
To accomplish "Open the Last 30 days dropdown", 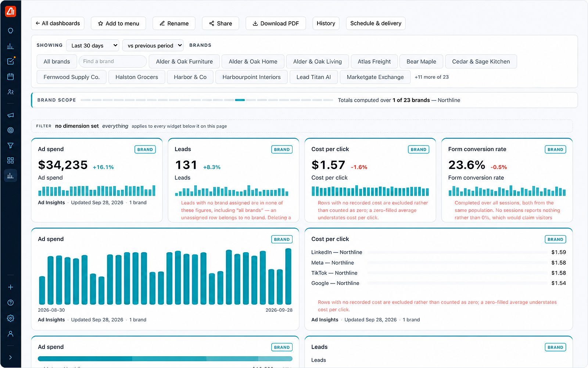I will tap(93, 46).
